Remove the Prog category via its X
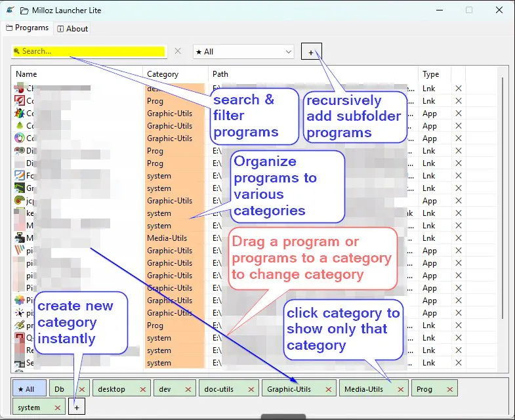The image size is (515, 420). [x=450, y=389]
